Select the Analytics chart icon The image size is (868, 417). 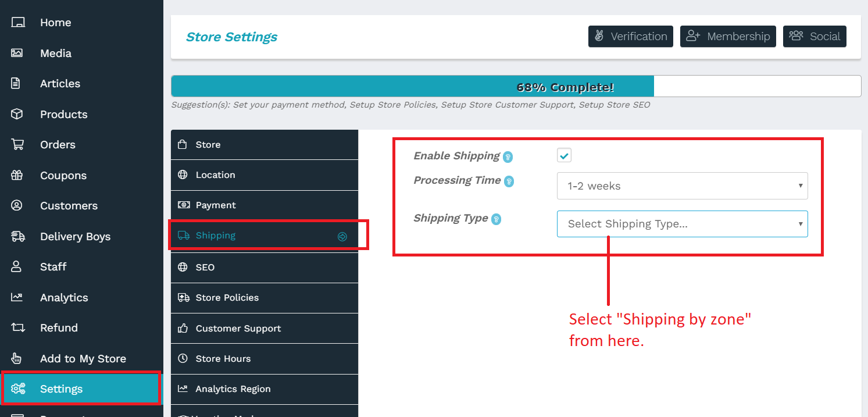pos(17,297)
